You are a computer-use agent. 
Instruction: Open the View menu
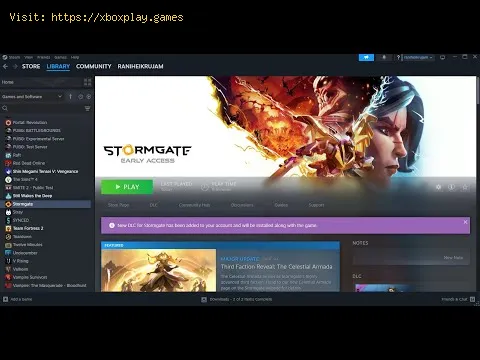[x=29, y=57]
